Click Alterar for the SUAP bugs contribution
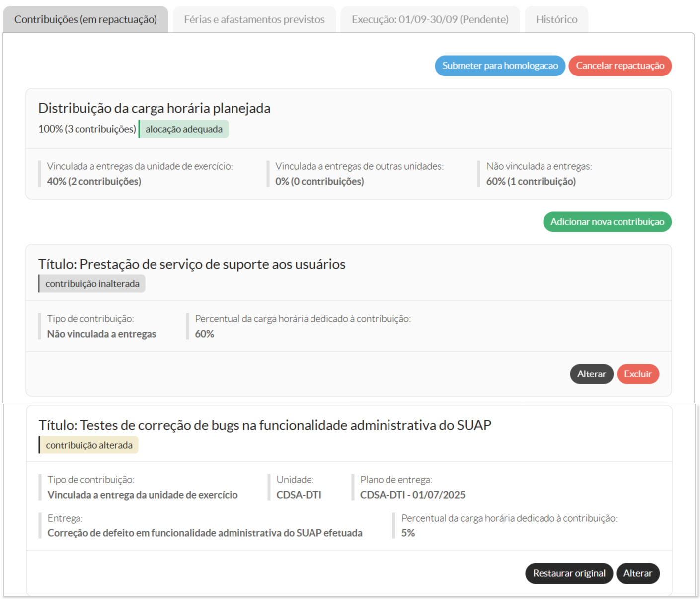700x599 pixels. coord(637,573)
